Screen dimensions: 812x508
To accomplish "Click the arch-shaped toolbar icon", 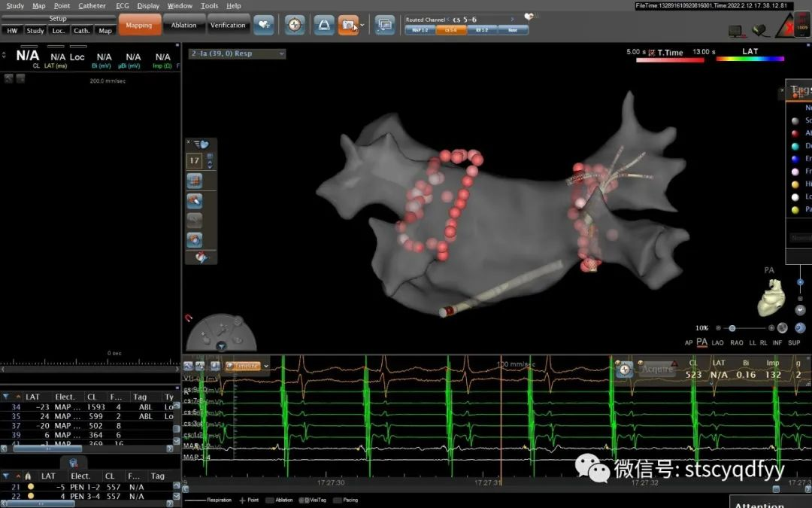I will pyautogui.click(x=323, y=25).
